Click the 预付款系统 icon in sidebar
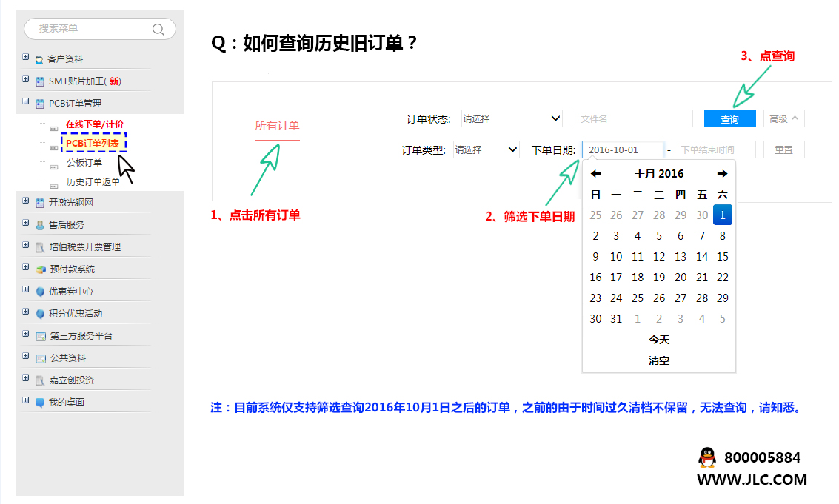This screenshot has width=839, height=504. (x=41, y=269)
